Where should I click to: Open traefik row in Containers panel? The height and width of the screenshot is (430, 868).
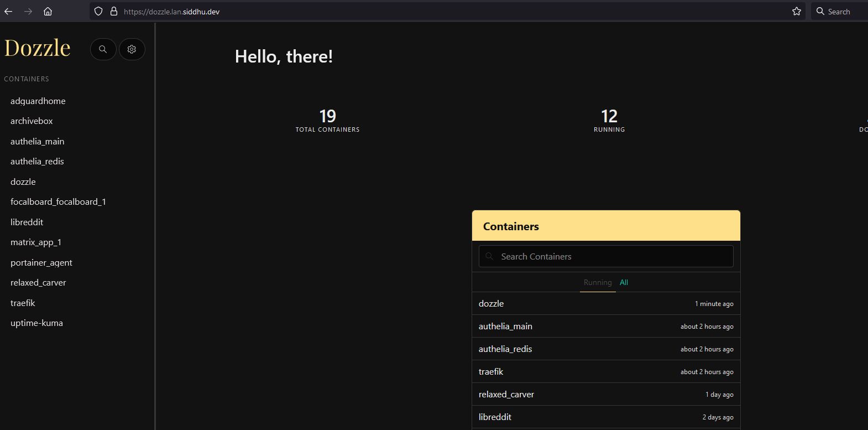[x=606, y=371]
